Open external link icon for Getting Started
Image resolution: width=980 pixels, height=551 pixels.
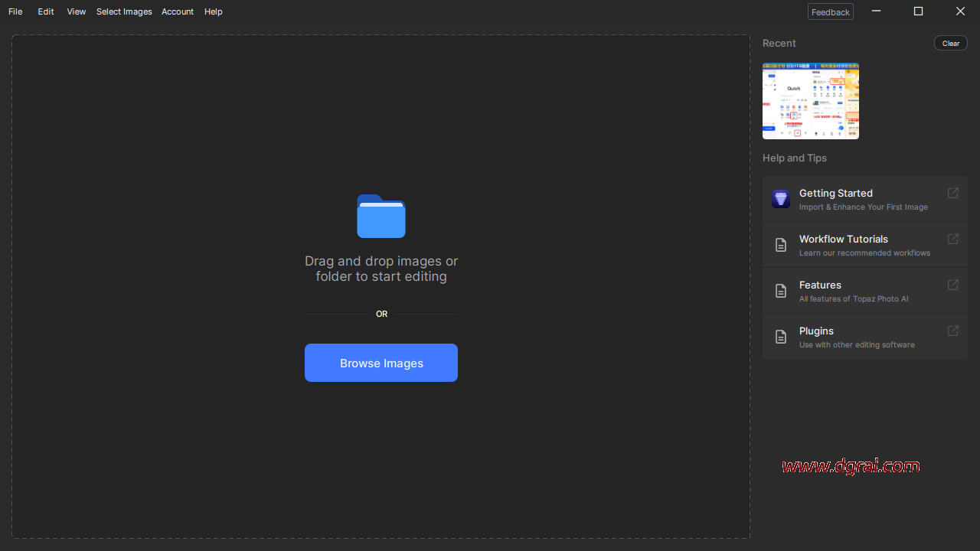[953, 193]
